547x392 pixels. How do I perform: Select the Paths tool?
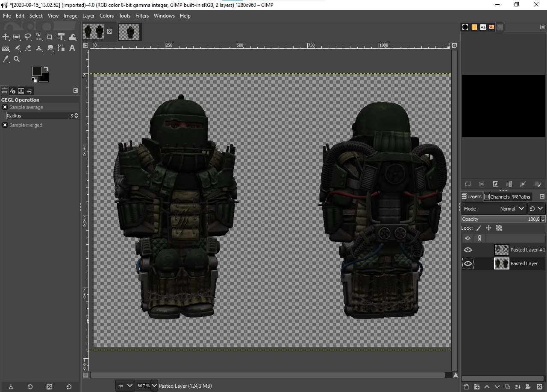(x=61, y=48)
